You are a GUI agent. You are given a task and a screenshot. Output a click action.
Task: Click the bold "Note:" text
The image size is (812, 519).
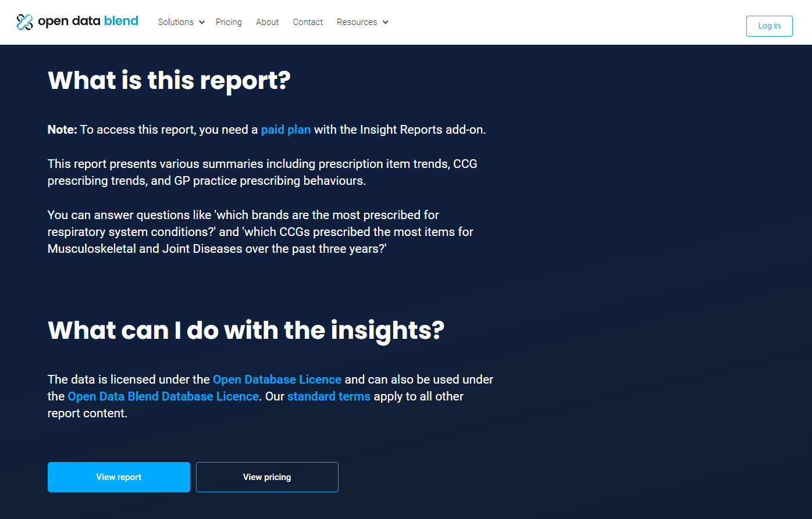click(62, 130)
